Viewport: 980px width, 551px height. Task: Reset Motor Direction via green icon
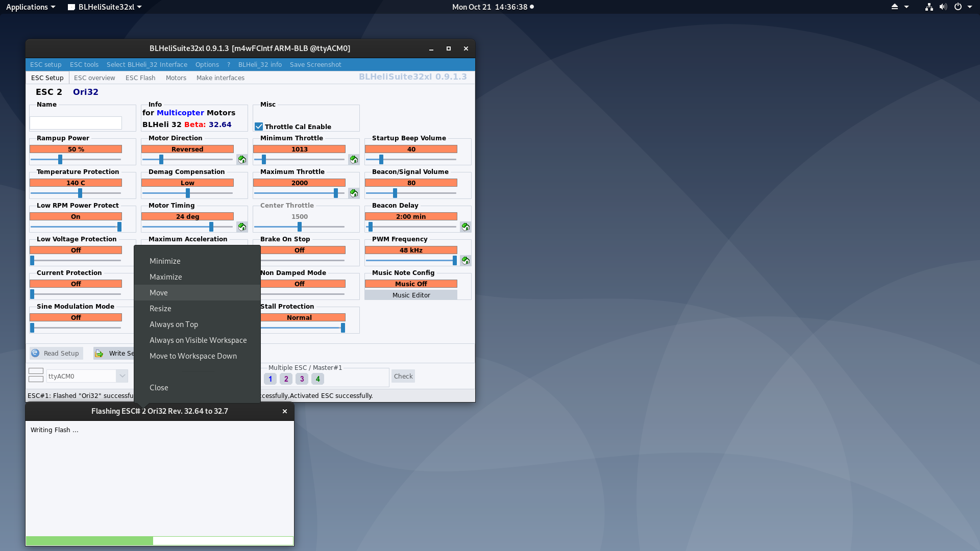pos(242,160)
